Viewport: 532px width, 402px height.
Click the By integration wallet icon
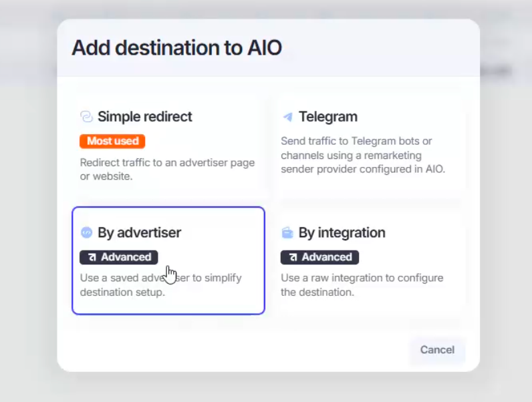287,233
